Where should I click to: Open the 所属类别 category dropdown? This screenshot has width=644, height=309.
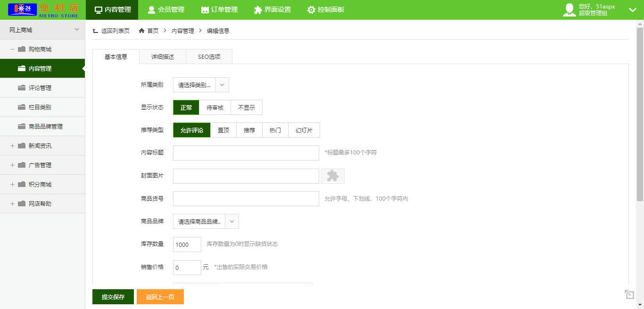pyautogui.click(x=201, y=85)
